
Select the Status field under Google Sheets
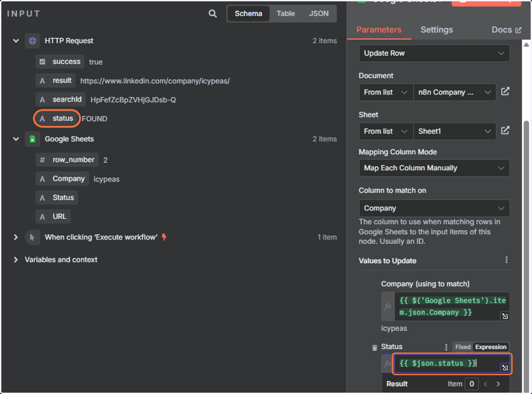click(x=57, y=198)
